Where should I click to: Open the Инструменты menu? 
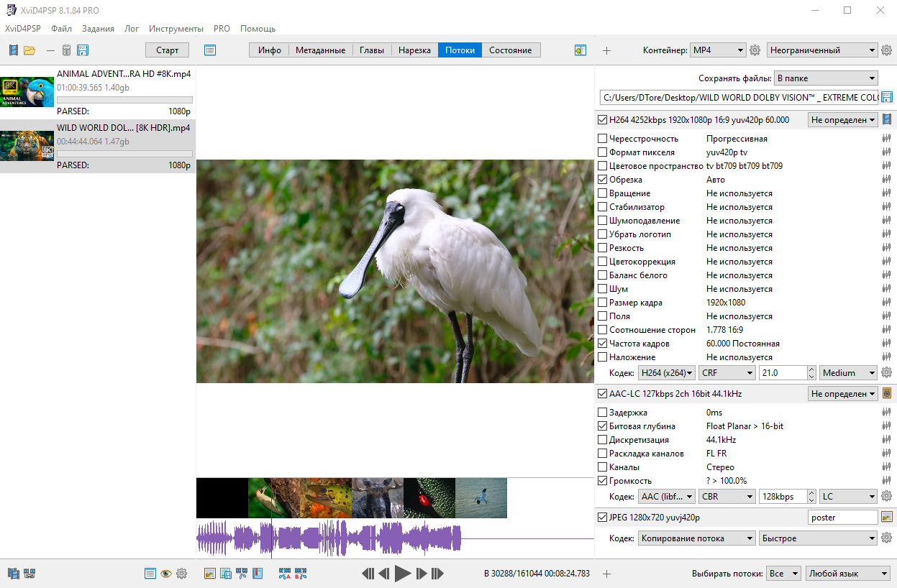[x=176, y=29]
